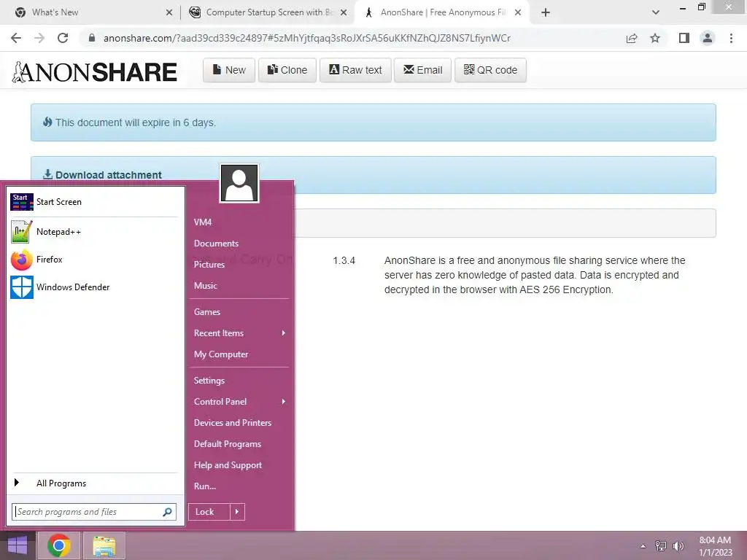Open Start Screen icon in Start menu
The width and height of the screenshot is (747, 560).
pyautogui.click(x=22, y=202)
